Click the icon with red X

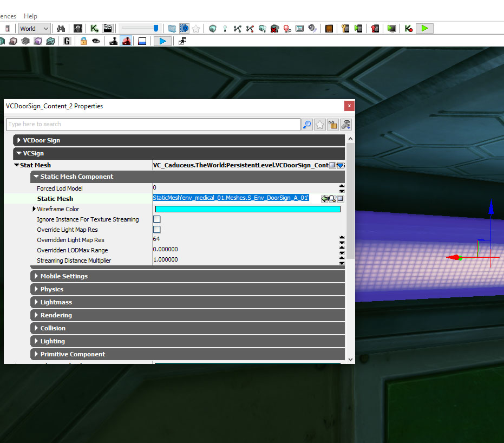pyautogui.click(x=274, y=29)
